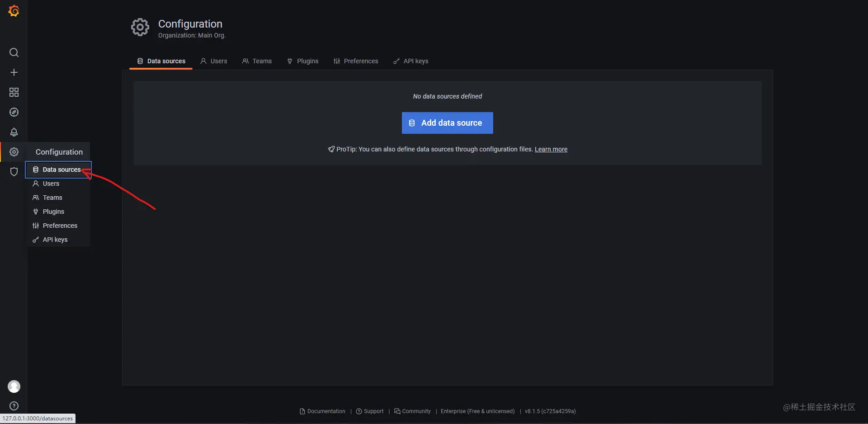Open the Documentation footer link
This screenshot has width=868, height=424.
[322, 411]
